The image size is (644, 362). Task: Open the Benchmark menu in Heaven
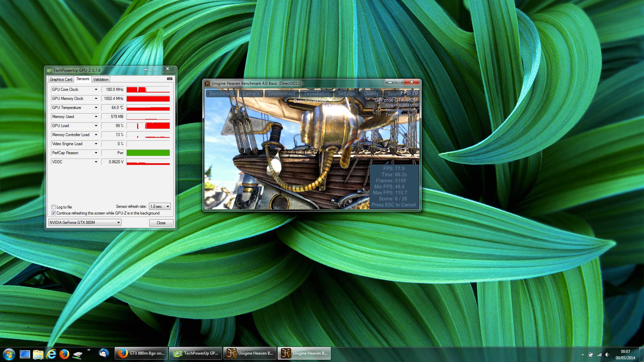click(x=221, y=94)
